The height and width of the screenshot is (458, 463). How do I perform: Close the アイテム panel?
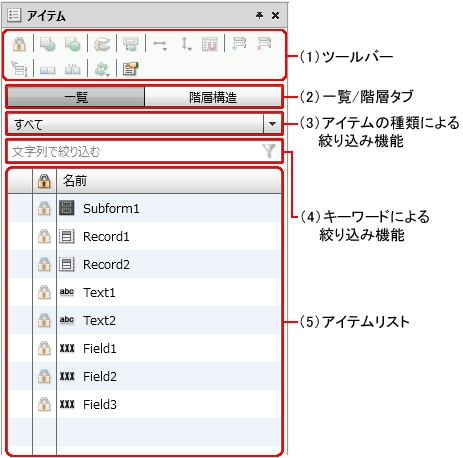click(275, 15)
